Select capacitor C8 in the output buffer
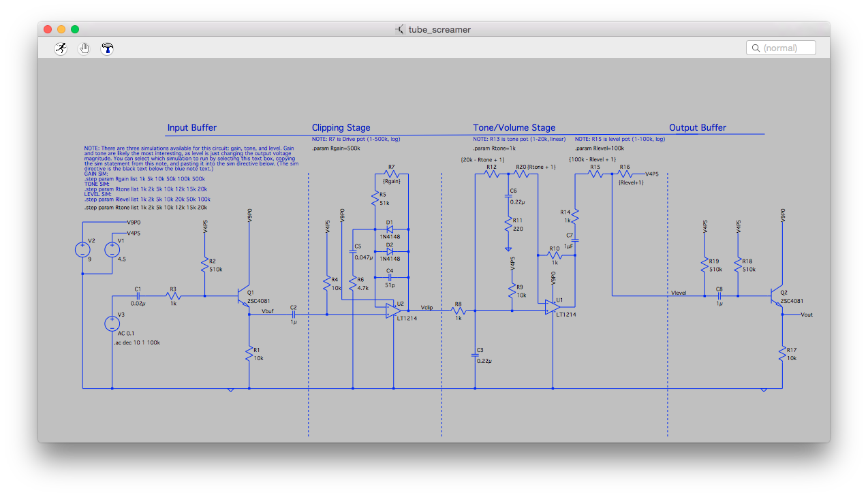This screenshot has width=868, height=497. (719, 295)
